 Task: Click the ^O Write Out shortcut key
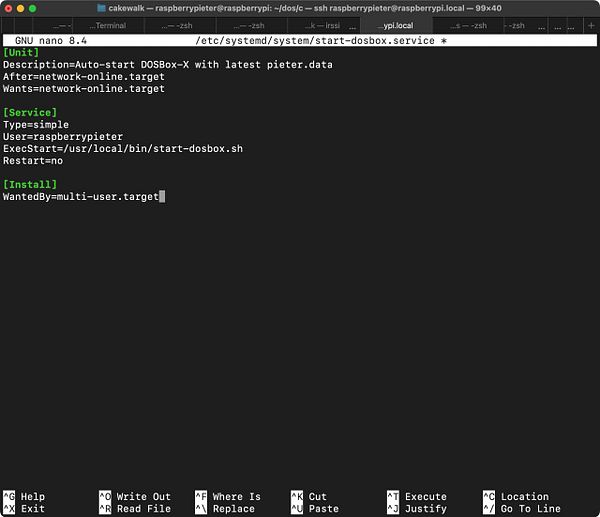pyautogui.click(x=105, y=497)
